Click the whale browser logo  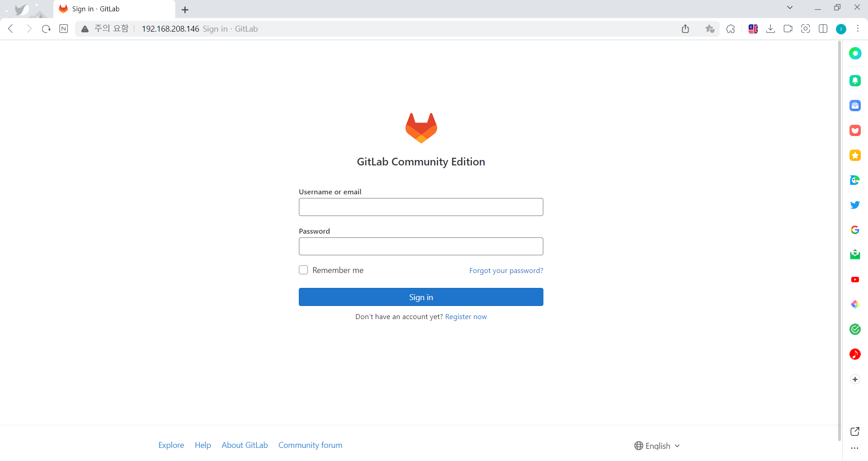pyautogui.click(x=21, y=9)
